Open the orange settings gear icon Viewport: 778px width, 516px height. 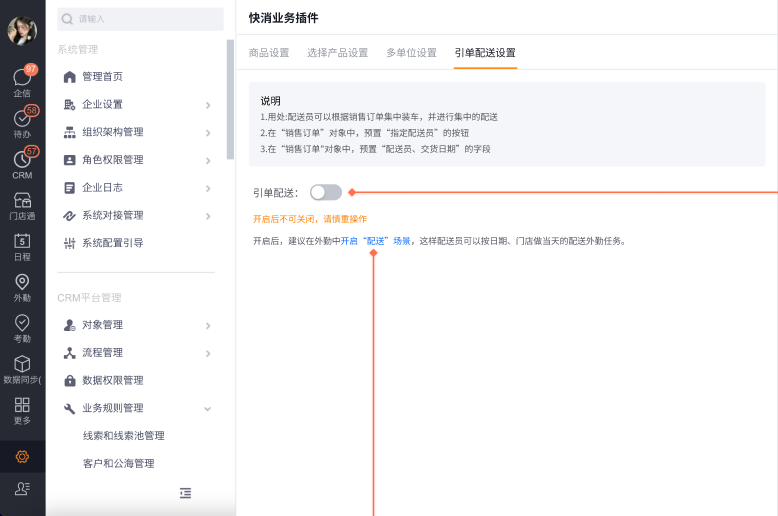pos(22,456)
